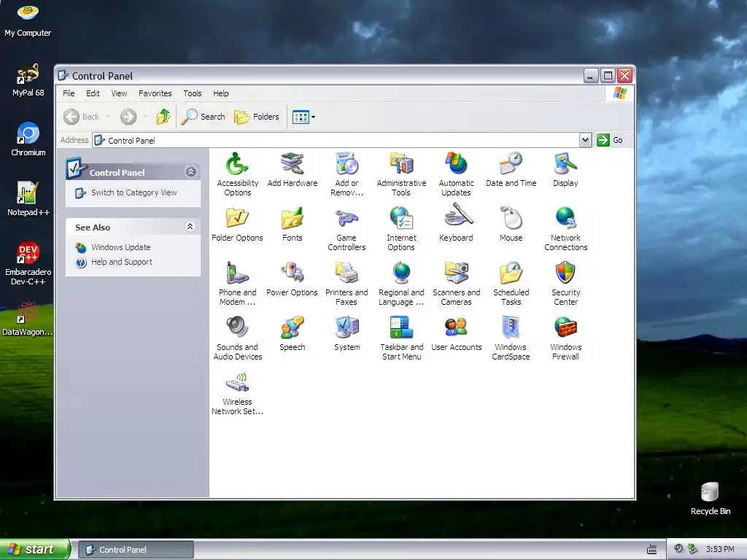Open the Tools menu
The width and height of the screenshot is (747, 560).
(x=193, y=93)
